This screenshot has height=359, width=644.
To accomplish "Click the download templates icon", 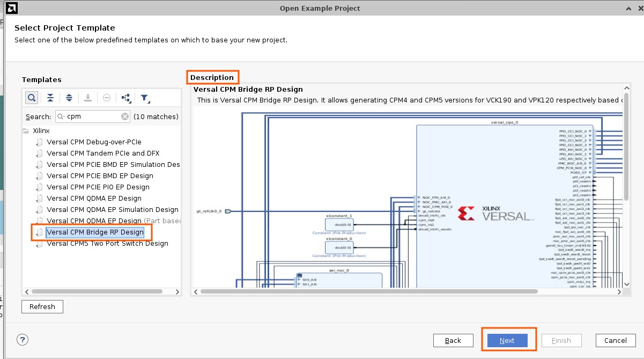I will [x=88, y=98].
